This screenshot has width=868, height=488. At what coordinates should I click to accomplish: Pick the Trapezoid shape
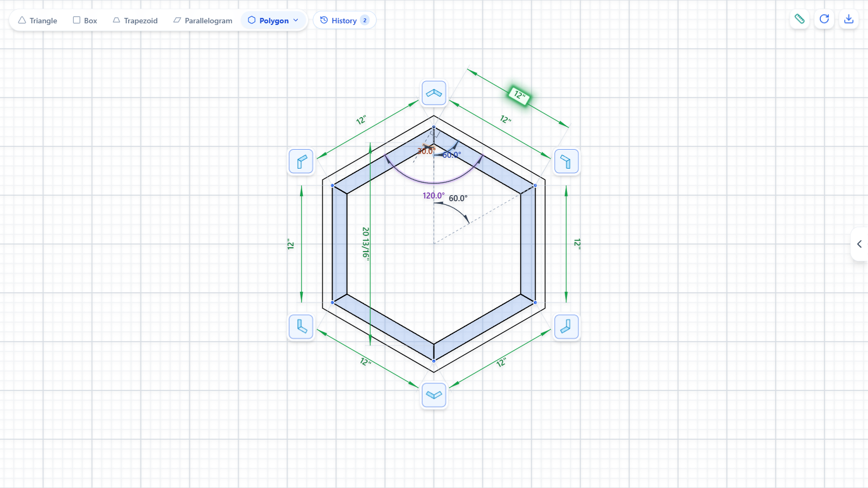[135, 21]
